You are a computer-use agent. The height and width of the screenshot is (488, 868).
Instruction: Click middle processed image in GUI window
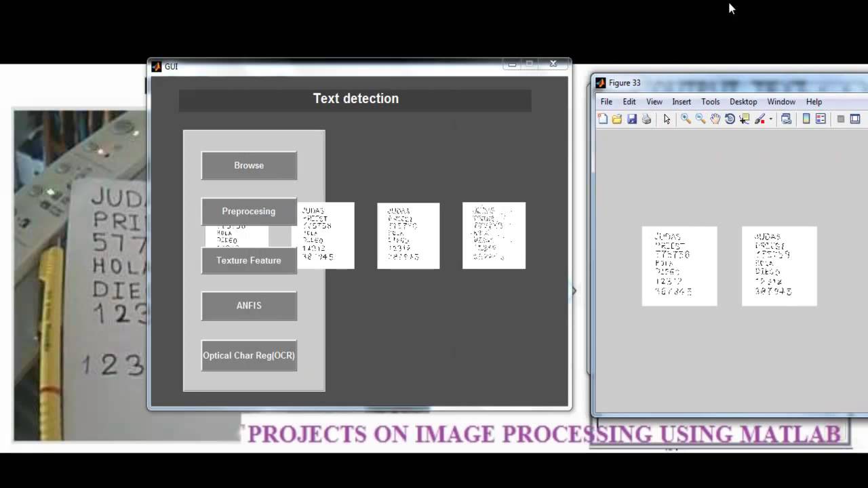pyautogui.click(x=408, y=235)
